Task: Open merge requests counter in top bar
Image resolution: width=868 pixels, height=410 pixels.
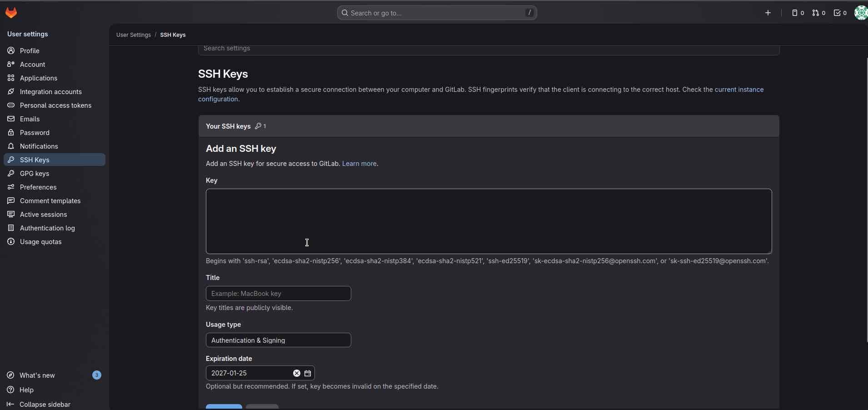Action: [819, 13]
